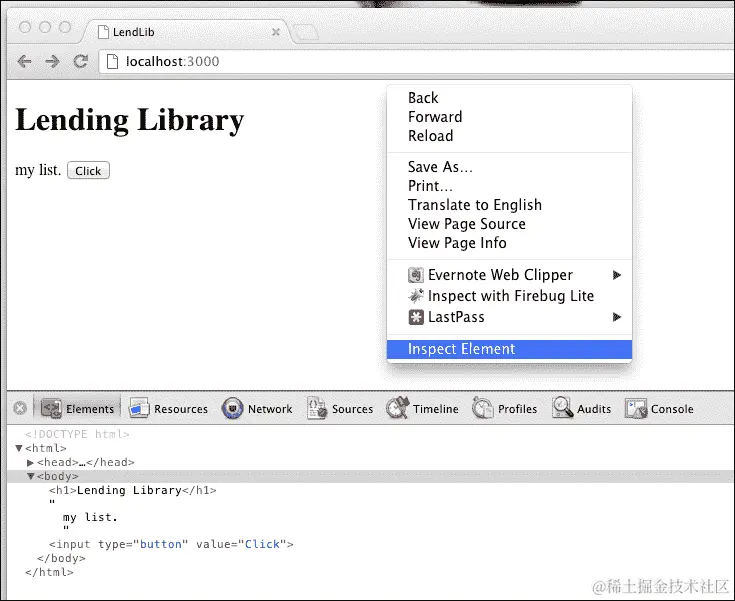Reload the page using the refresh icon
Screen dimensions: 735x601
coord(81,61)
